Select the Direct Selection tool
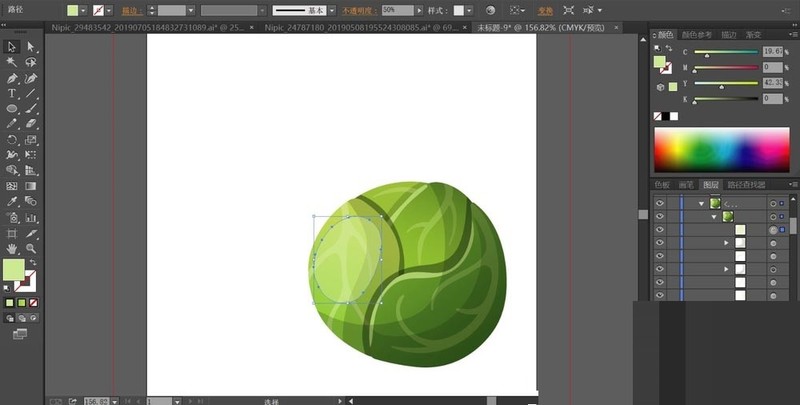800x405 pixels. coord(31,46)
